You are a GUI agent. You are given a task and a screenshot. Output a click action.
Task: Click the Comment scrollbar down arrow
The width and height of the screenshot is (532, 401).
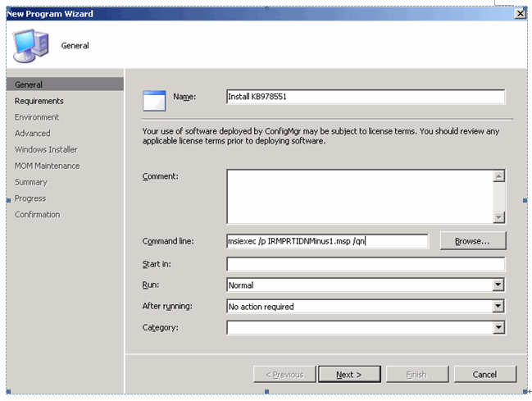coord(498,217)
